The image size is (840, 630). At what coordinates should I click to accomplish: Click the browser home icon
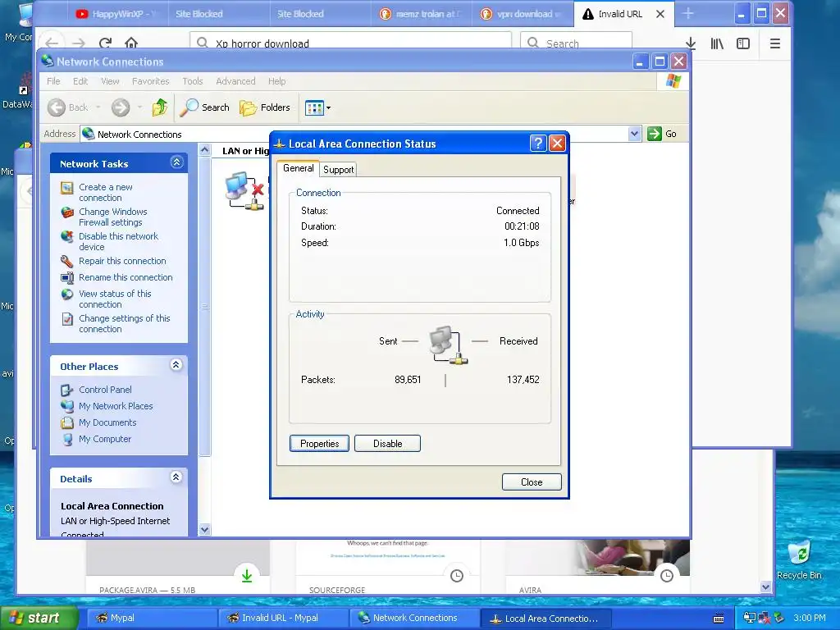pos(131,43)
